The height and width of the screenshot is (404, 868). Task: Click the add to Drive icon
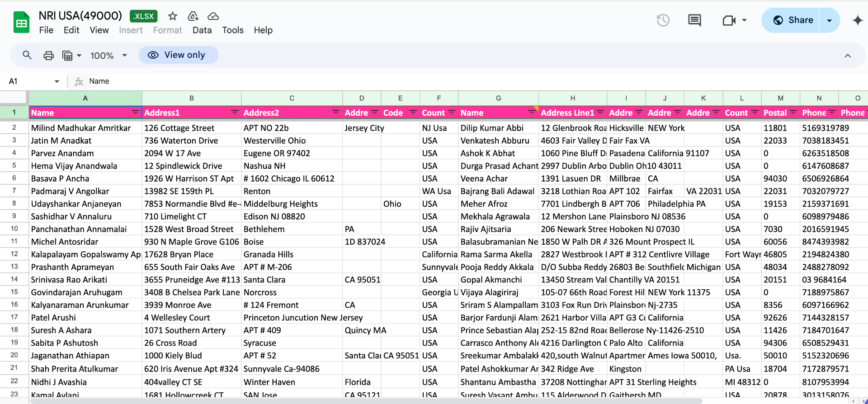tap(193, 16)
